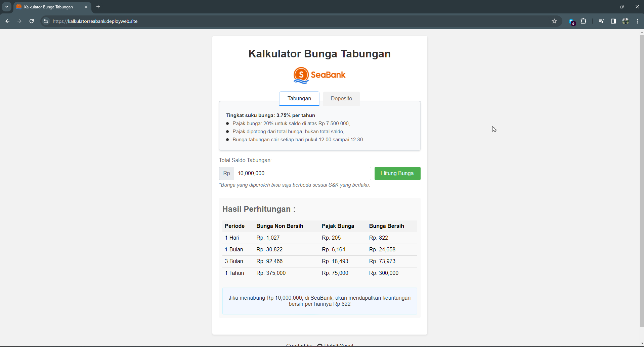
Task: Open the extension icon with the 0 badge
Action: coord(572,21)
